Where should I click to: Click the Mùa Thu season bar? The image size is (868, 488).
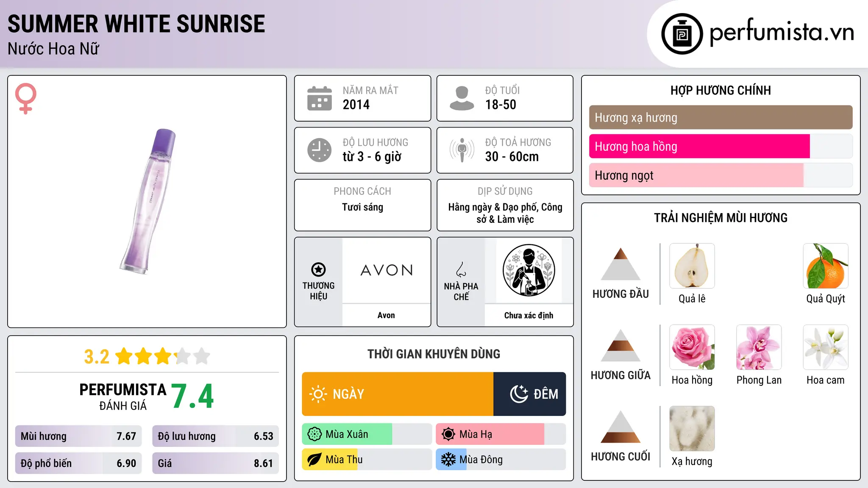tap(367, 460)
